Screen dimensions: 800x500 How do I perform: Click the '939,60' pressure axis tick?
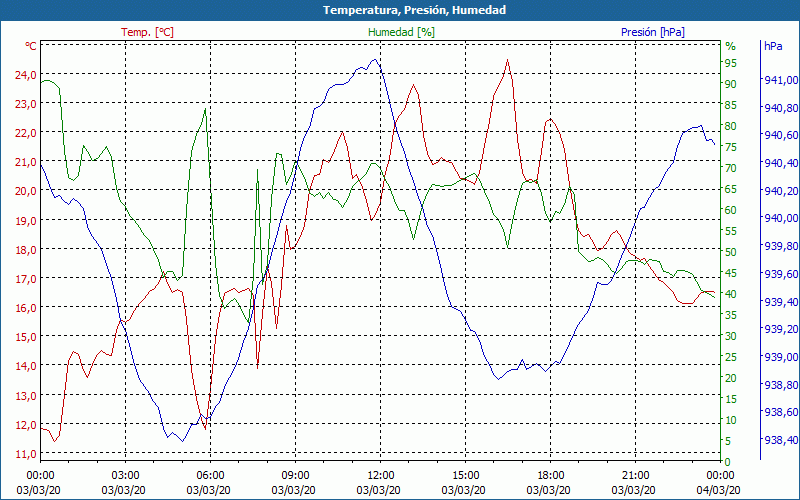pos(781,274)
